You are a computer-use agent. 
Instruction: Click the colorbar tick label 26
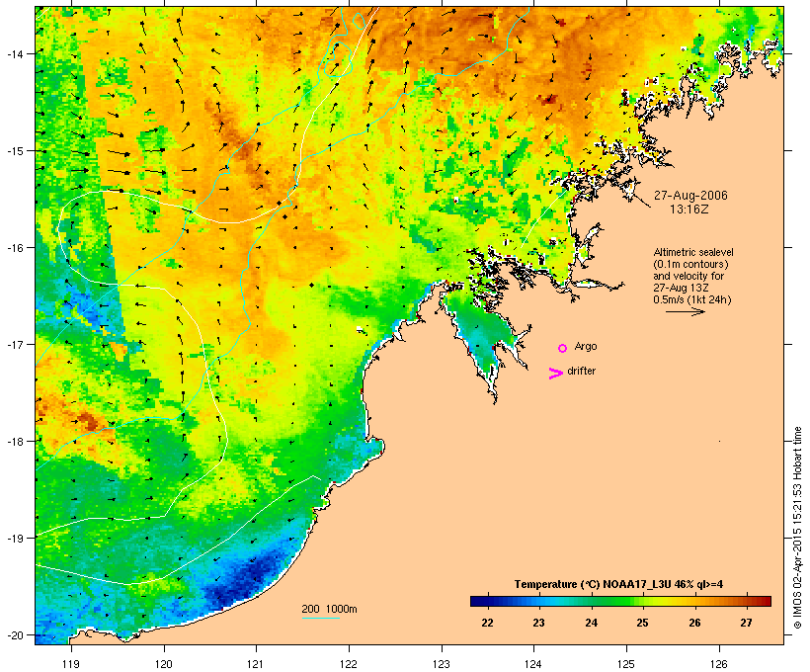click(694, 623)
